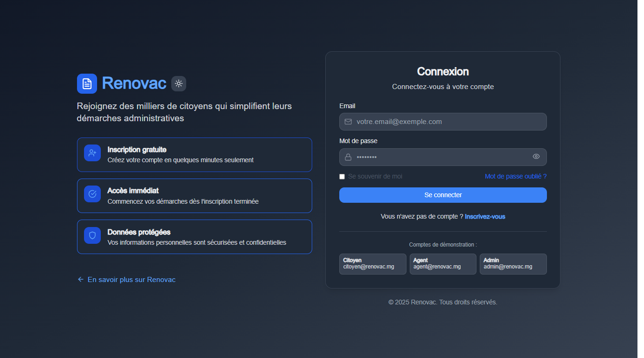644x358 pixels.
Task: Click the 2025 Renovac copyright text
Action: point(443,302)
